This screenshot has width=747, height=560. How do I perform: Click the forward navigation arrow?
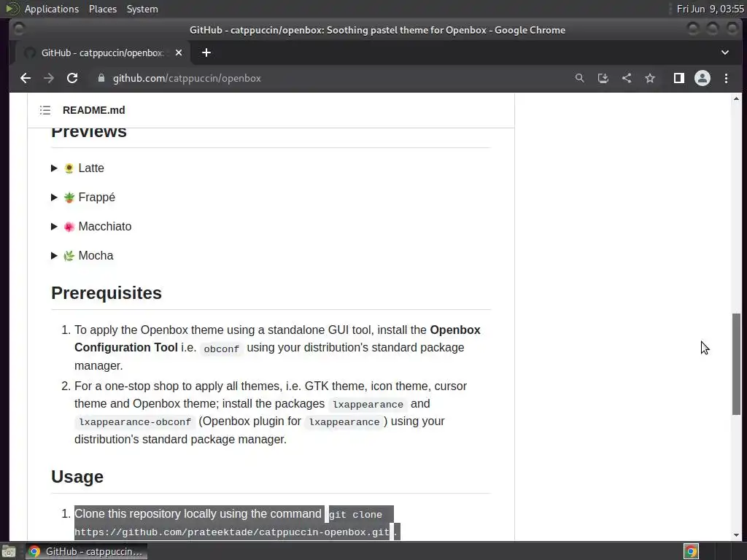[x=49, y=78]
